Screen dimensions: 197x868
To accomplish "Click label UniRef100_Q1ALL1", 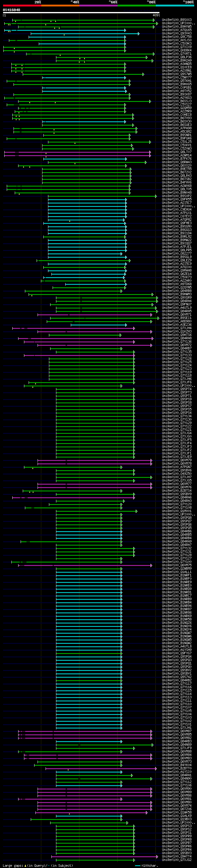I will click(177, 572).
